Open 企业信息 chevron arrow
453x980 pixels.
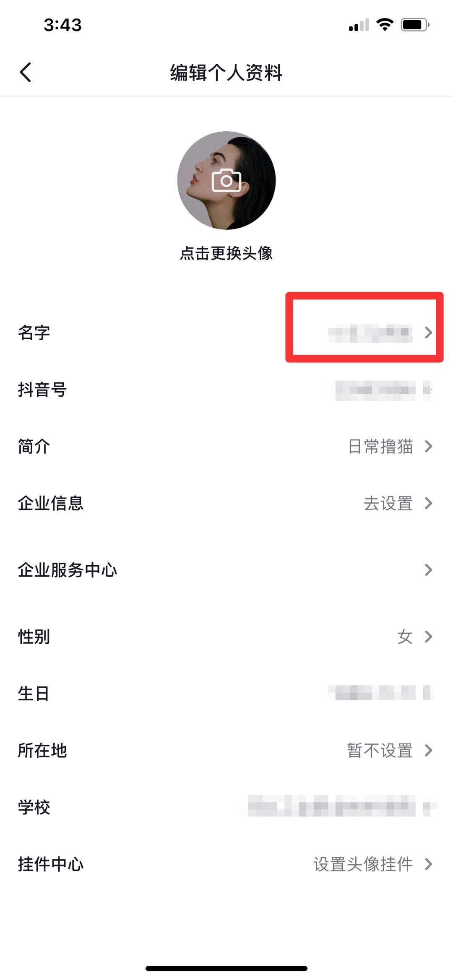coord(428,503)
